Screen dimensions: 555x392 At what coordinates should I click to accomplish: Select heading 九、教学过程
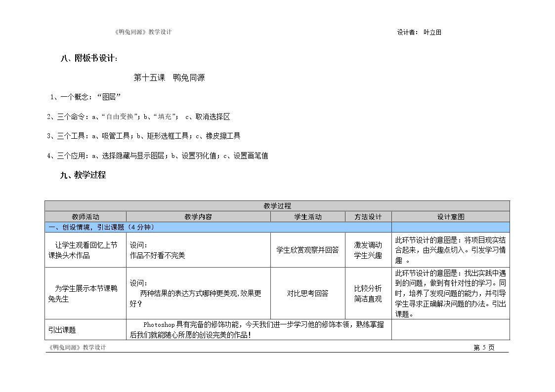pyautogui.click(x=83, y=175)
